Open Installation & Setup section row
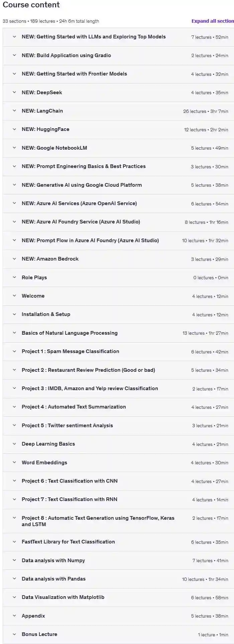234x644 pixels. (46, 314)
